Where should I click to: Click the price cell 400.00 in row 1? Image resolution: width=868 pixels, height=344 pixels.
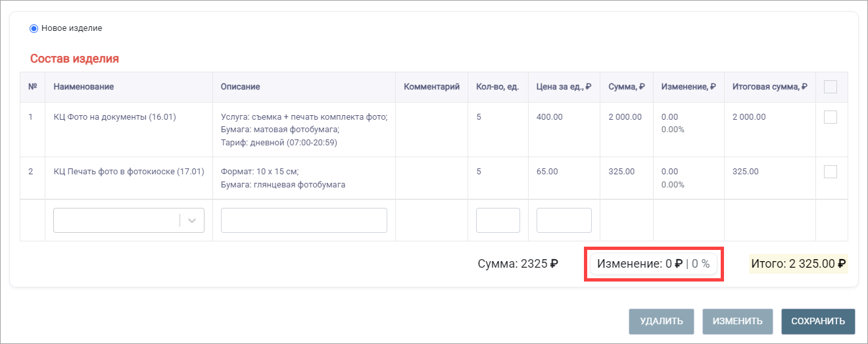pos(550,117)
